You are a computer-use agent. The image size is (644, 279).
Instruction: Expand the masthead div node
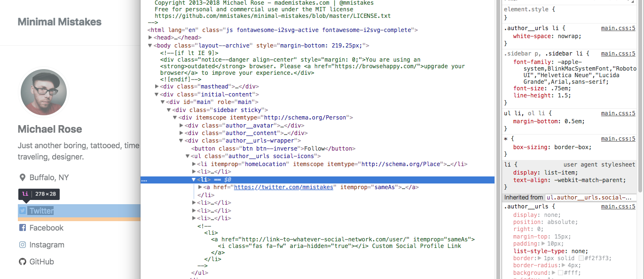pyautogui.click(x=157, y=87)
